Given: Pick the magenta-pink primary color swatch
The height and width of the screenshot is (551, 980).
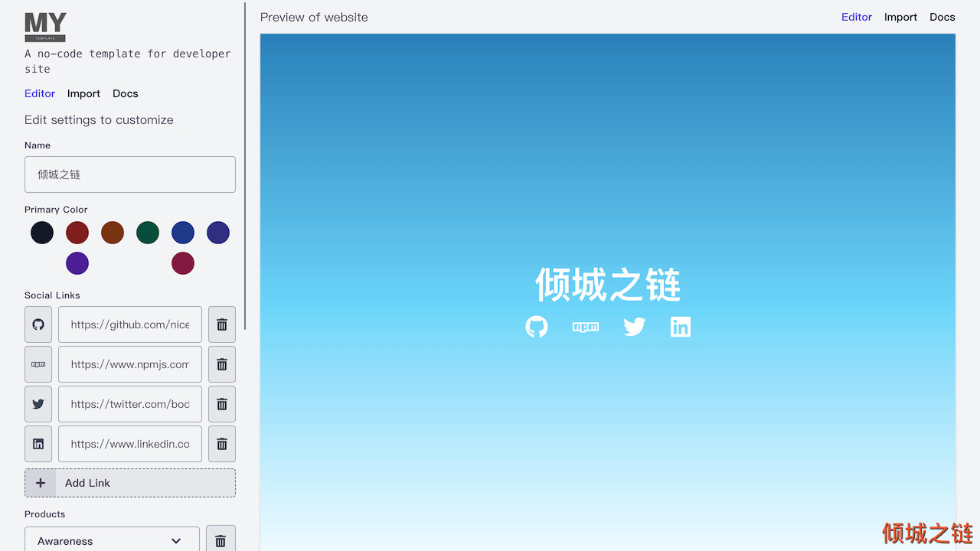Looking at the screenshot, I should [x=183, y=263].
